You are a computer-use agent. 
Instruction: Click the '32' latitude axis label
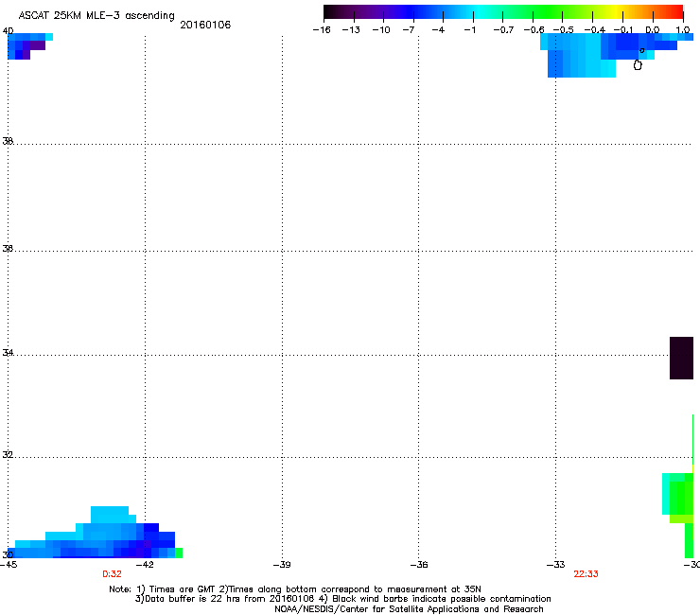pos(8,455)
